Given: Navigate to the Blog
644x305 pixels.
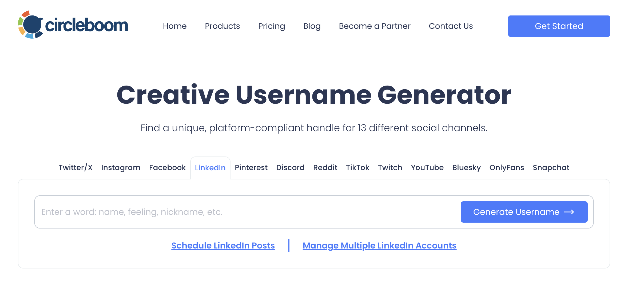Looking at the screenshot, I should (x=312, y=26).
